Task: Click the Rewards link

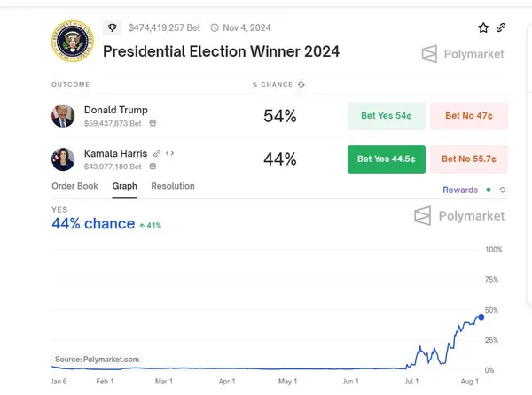Action: click(x=460, y=190)
